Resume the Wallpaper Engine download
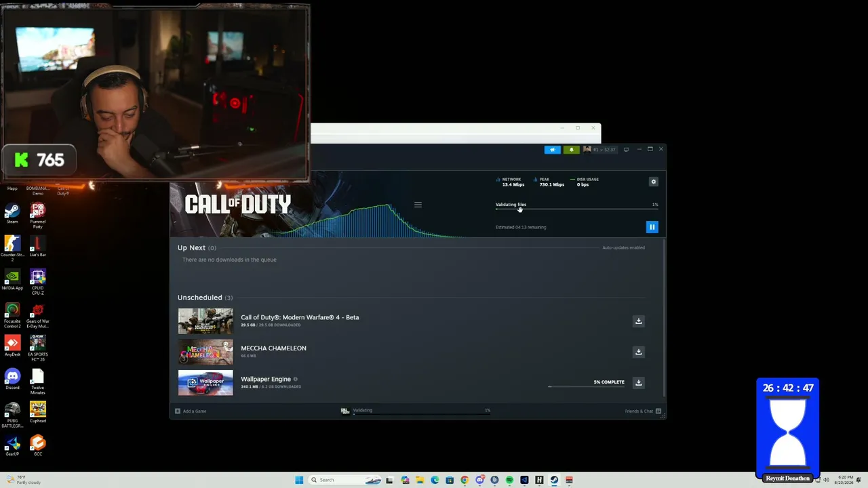The width and height of the screenshot is (868, 488). pyautogui.click(x=638, y=382)
